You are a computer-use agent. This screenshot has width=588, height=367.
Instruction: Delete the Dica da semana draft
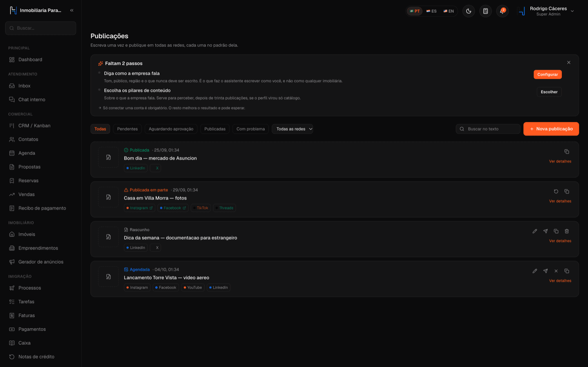click(566, 231)
